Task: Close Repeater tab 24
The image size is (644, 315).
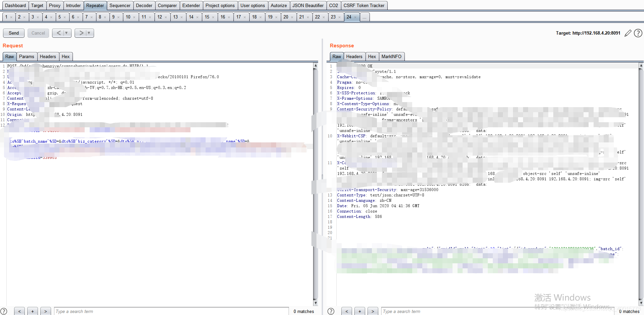Action: [355, 17]
